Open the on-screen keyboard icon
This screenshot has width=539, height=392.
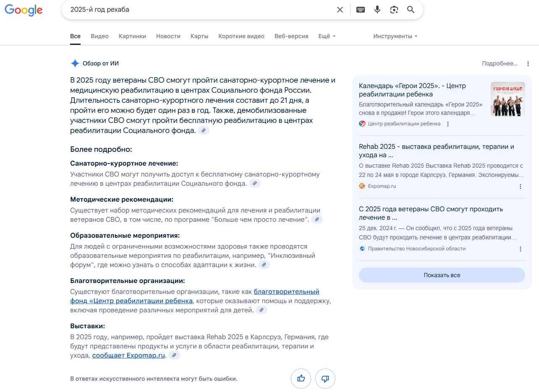pos(361,10)
